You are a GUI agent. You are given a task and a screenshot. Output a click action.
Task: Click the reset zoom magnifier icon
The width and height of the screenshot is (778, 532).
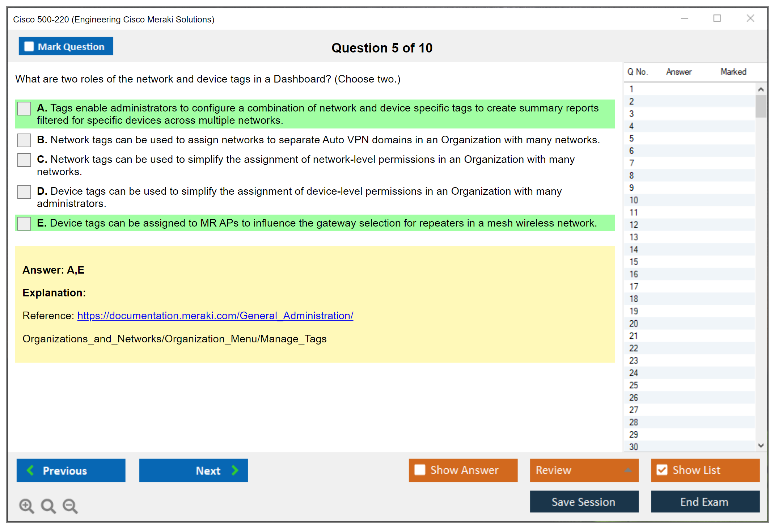48,506
